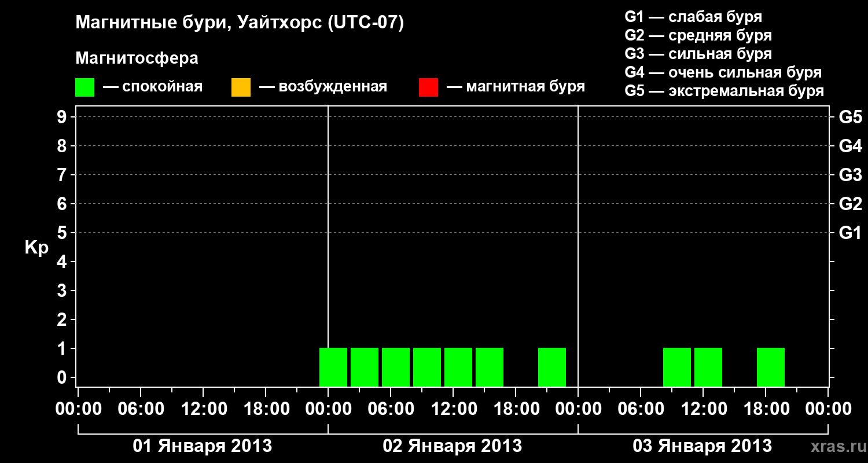Click the '— магнитная буря' legend label
Viewport: 868px width, 463px height.
point(516,87)
